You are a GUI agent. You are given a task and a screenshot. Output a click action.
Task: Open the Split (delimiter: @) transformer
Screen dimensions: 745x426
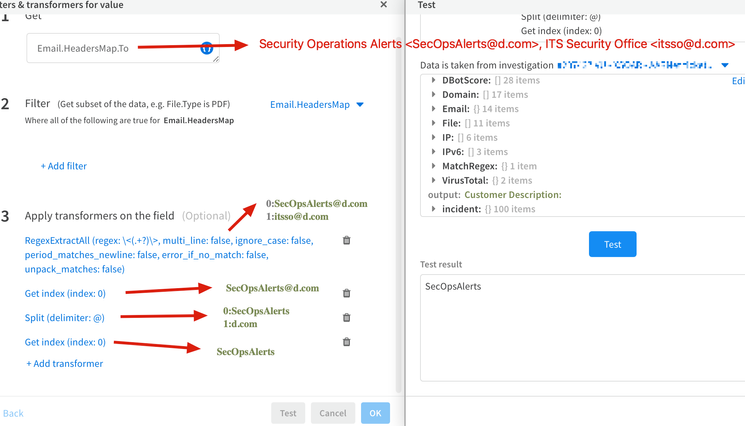(65, 318)
